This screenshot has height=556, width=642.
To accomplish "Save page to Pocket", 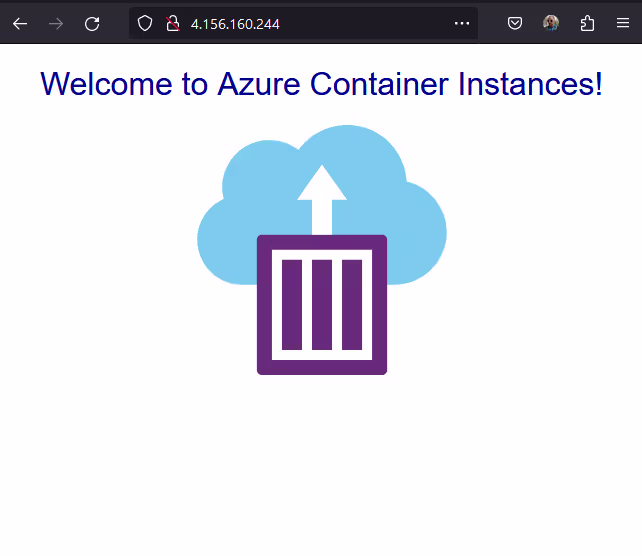I will (x=515, y=23).
